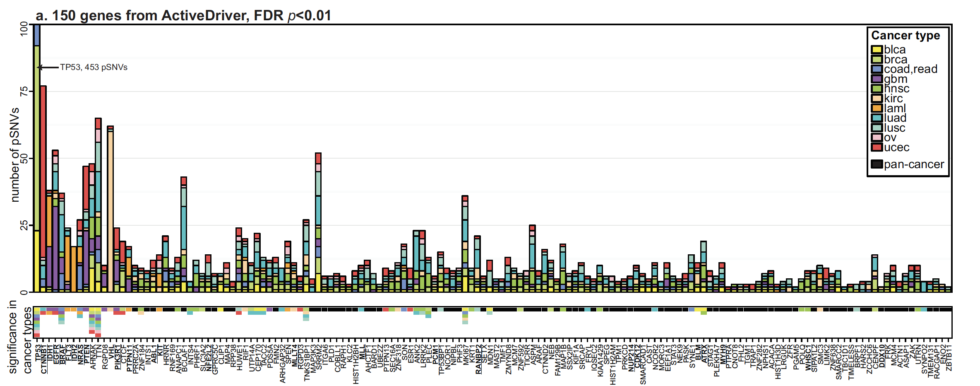
Task: Select the 'coad,read' legend label text
Action: pyautogui.click(x=910, y=69)
